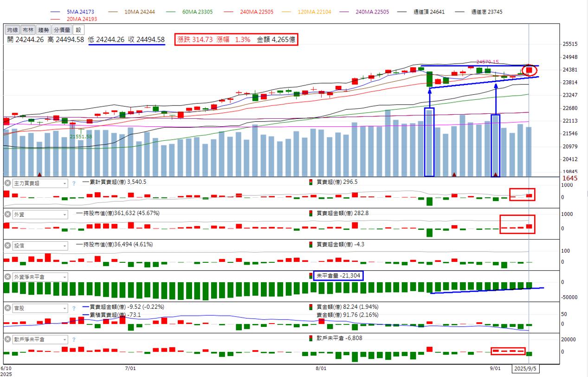Viewport: 588px width, 377px height.
Task: Close the 投信 indicator panel
Action: click(x=7, y=246)
